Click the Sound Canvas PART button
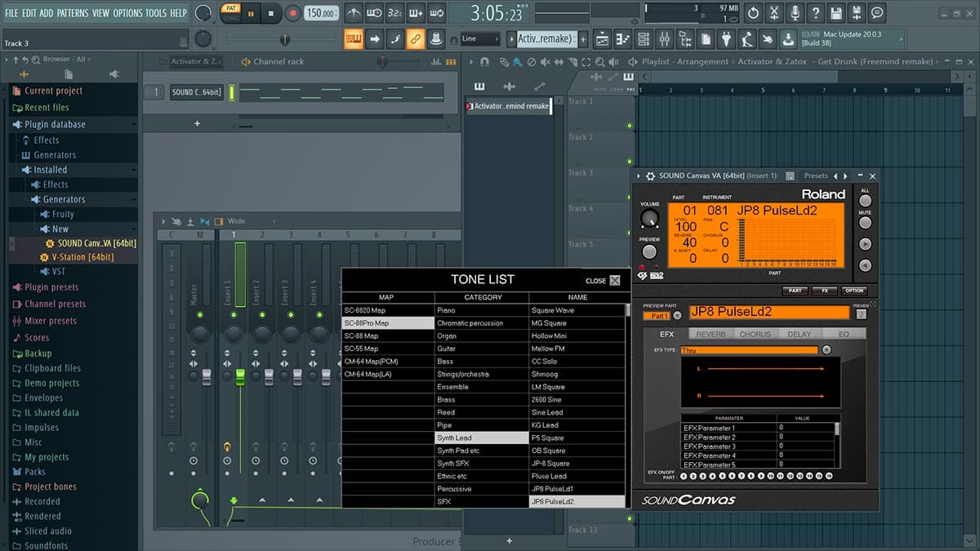 [x=795, y=291]
